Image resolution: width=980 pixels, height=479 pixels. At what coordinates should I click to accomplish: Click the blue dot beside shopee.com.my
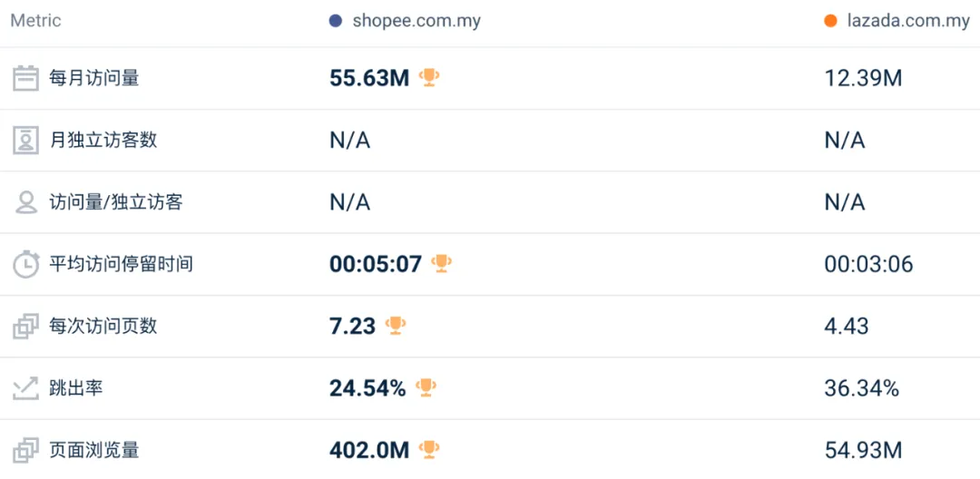(x=336, y=21)
